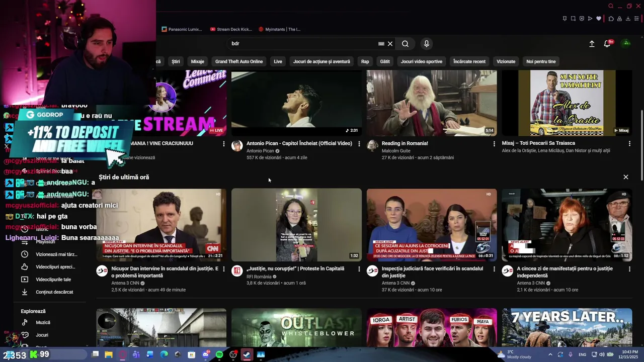Open options for A cincea zi de manifestații video

coord(629,269)
